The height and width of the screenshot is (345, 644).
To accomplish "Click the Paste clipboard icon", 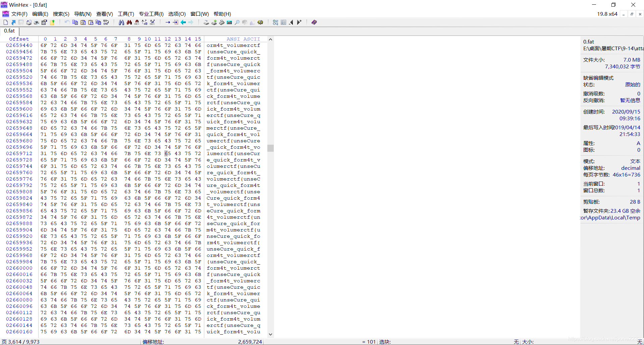I will tap(91, 22).
